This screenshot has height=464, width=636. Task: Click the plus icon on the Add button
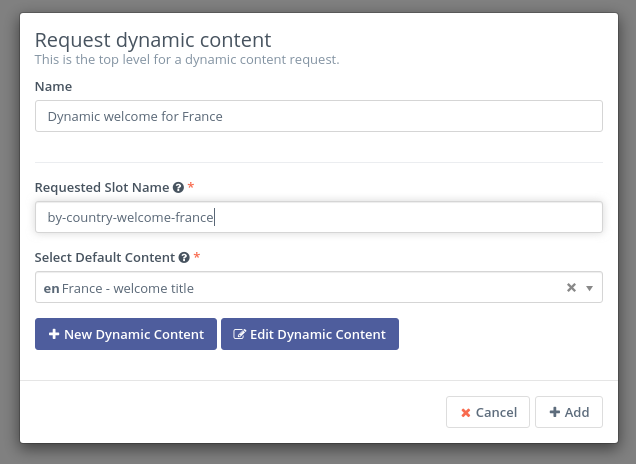[554, 412]
